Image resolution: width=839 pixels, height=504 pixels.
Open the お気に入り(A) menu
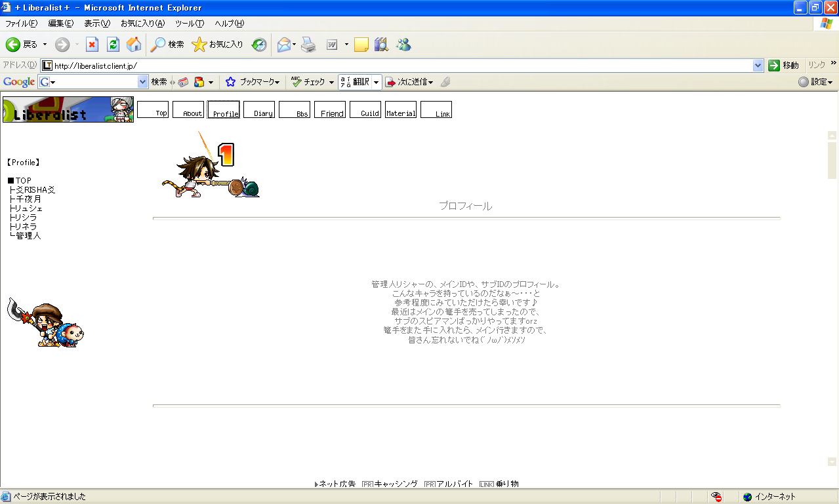click(142, 24)
